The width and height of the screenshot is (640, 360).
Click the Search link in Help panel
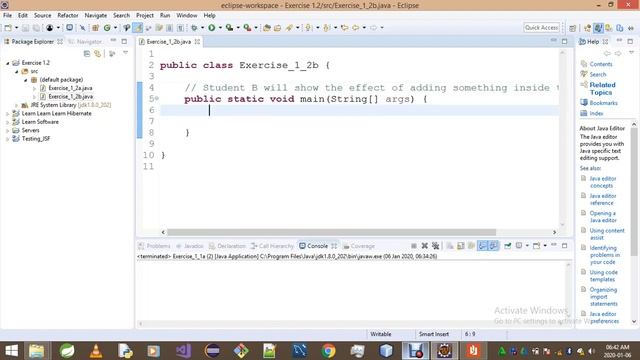click(598, 74)
